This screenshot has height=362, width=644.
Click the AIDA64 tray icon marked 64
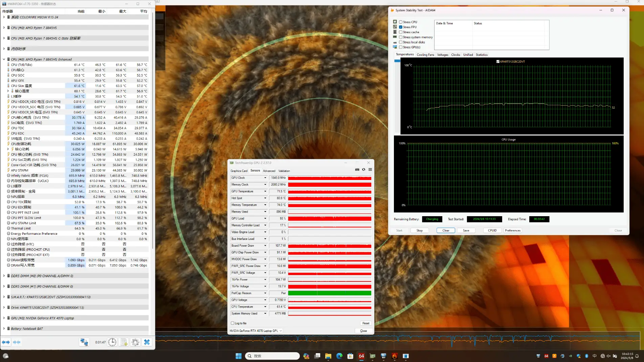click(x=546, y=356)
